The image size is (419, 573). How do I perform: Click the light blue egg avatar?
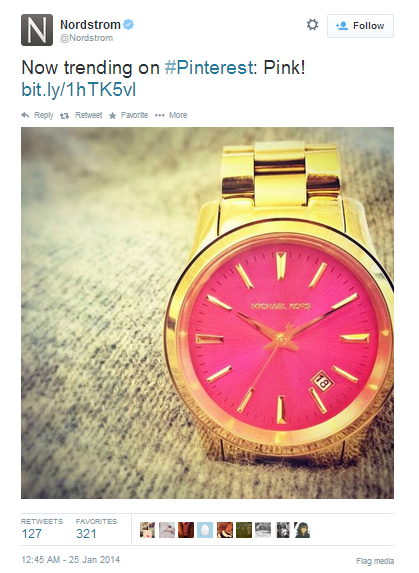(205, 530)
